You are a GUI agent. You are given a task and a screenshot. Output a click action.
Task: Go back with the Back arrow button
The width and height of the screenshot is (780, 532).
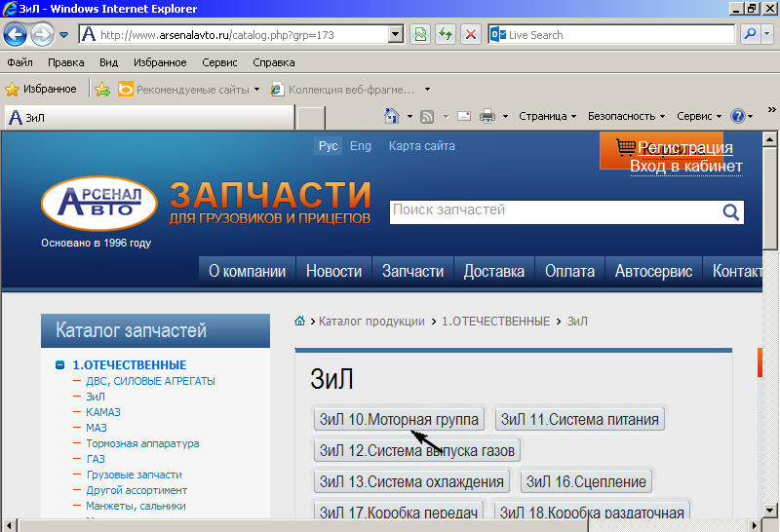[15, 35]
